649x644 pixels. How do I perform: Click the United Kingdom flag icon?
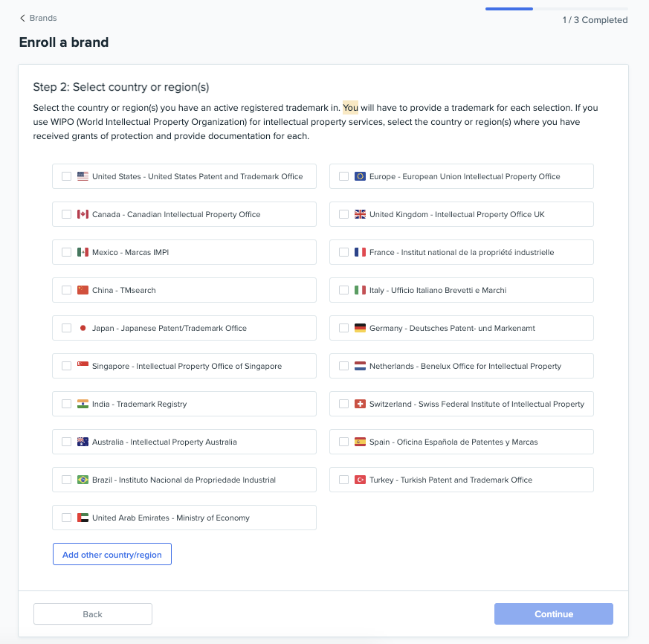pyautogui.click(x=360, y=214)
